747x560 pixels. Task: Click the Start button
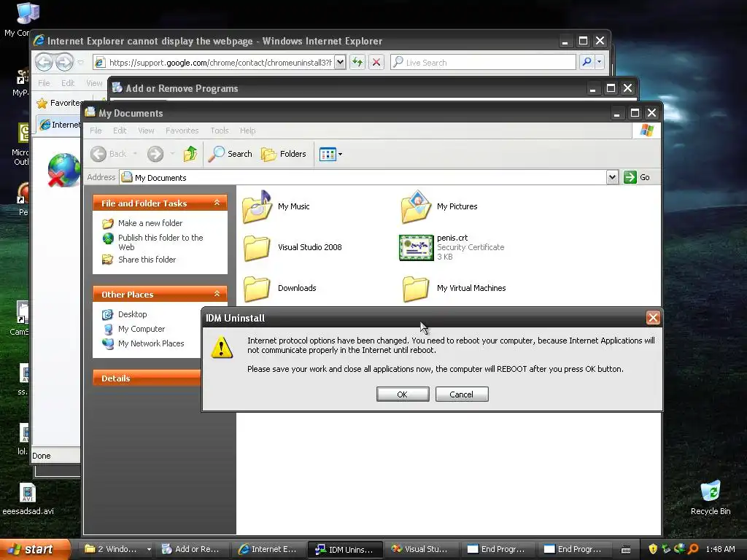(x=34, y=549)
